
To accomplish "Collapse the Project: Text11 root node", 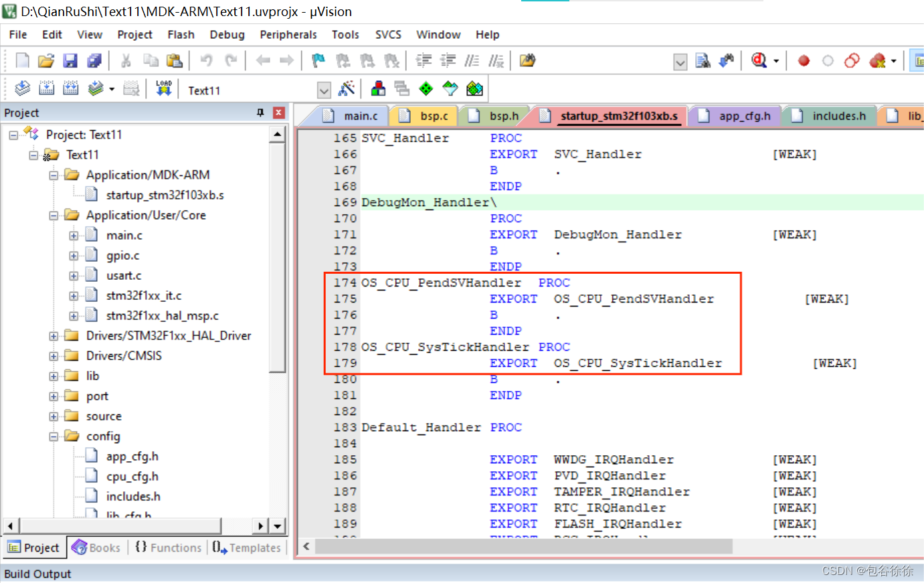I will (13, 135).
